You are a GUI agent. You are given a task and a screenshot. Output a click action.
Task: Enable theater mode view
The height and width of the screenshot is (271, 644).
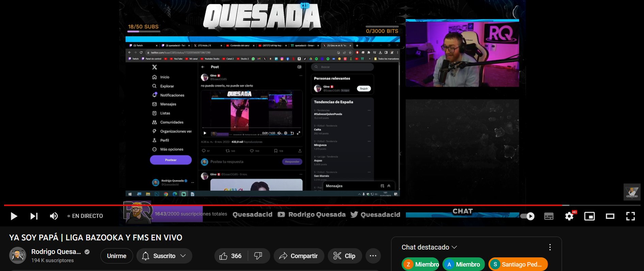(x=610, y=216)
